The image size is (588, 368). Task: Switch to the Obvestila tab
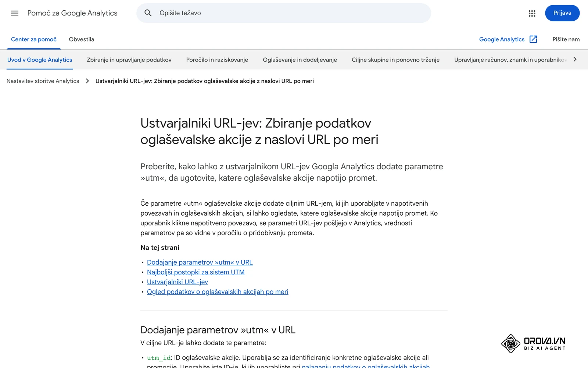[x=82, y=39]
